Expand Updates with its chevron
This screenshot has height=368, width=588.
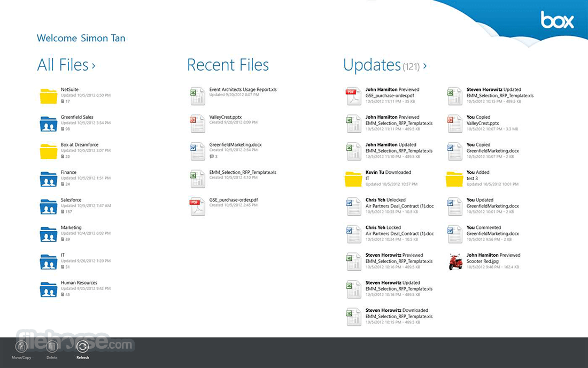click(x=424, y=66)
